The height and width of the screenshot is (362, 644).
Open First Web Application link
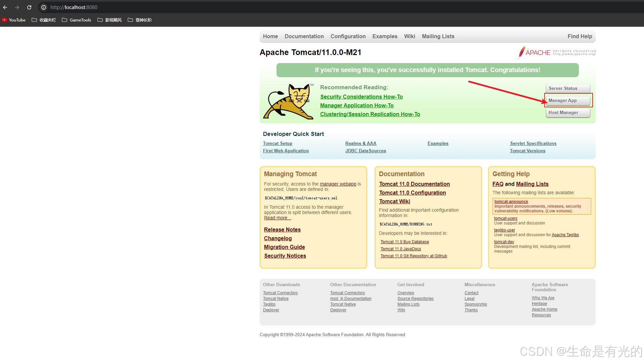point(286,151)
